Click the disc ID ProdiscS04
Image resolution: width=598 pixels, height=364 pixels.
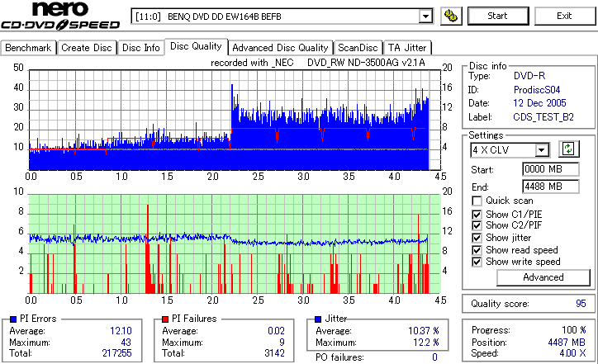click(x=537, y=90)
